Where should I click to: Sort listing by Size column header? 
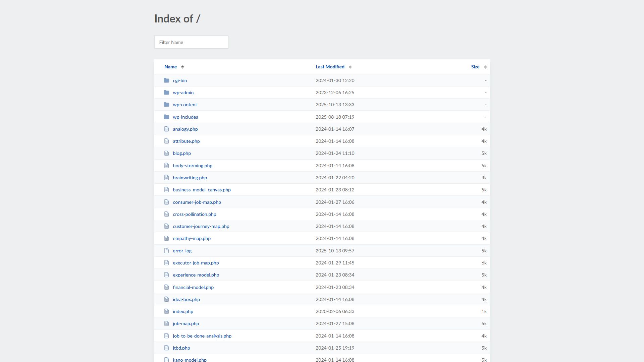475,67
